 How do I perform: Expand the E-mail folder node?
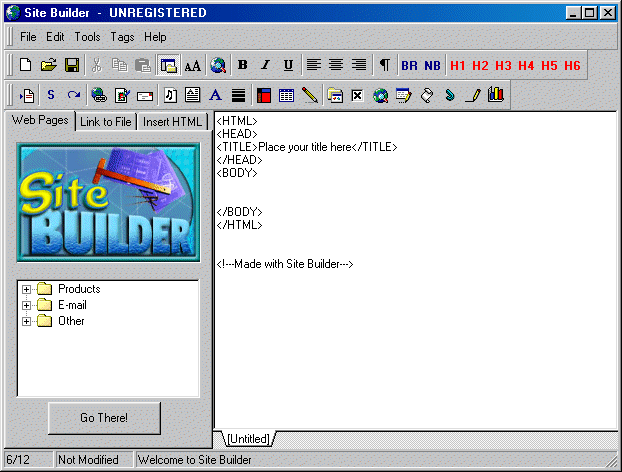26,305
